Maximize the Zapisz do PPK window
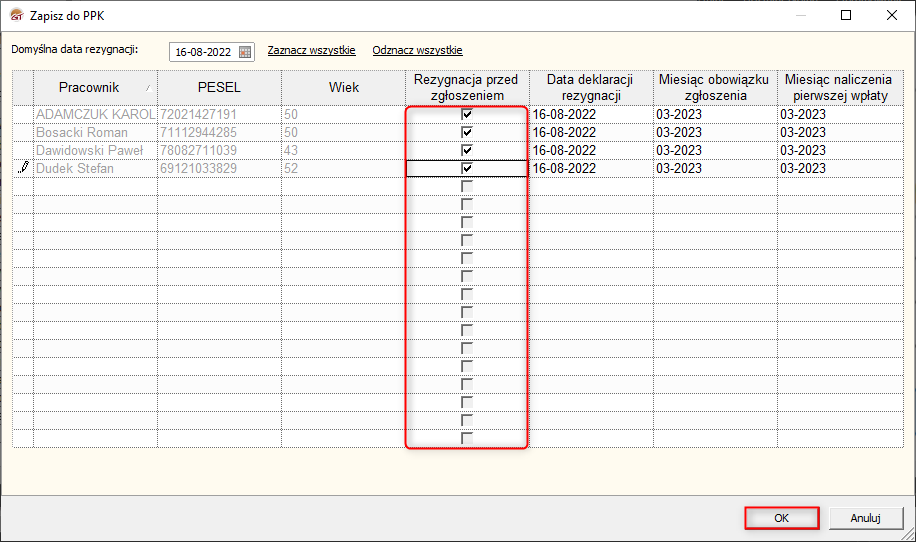Image resolution: width=916 pixels, height=542 pixels. (846, 15)
